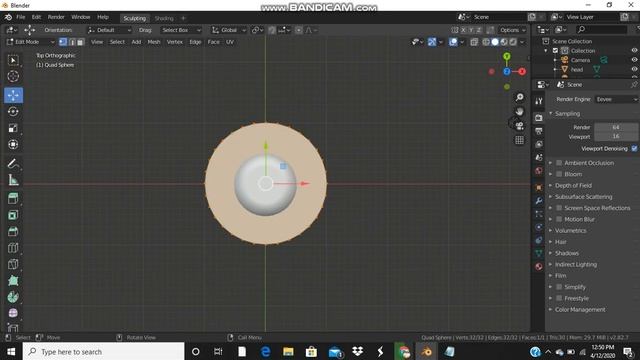Open the Material properties tab at bottom

(x=539, y=267)
